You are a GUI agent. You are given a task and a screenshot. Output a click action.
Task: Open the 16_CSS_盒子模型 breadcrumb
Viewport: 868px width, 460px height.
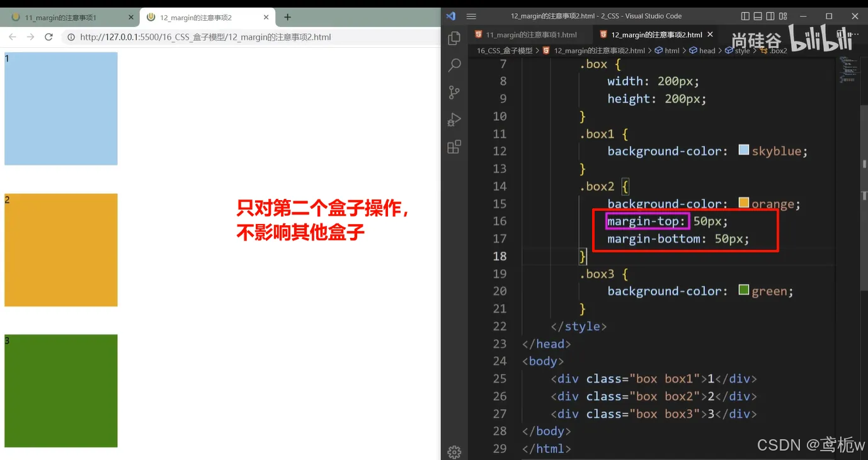click(505, 51)
